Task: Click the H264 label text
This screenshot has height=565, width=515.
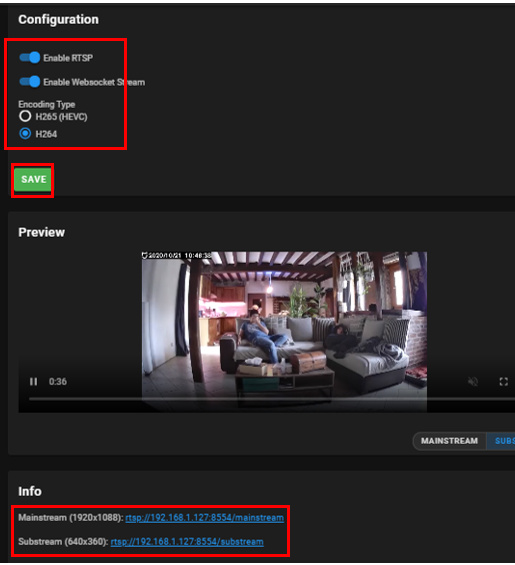Action: click(46, 134)
